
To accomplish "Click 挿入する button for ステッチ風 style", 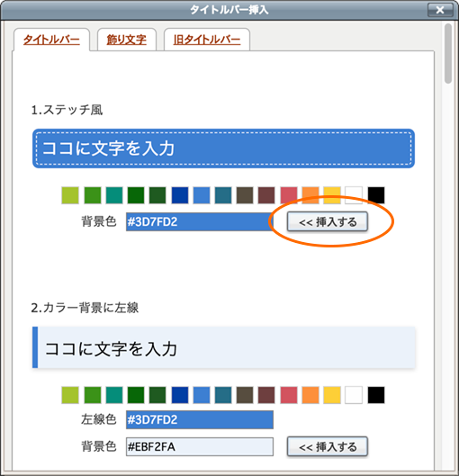I will [x=328, y=221].
